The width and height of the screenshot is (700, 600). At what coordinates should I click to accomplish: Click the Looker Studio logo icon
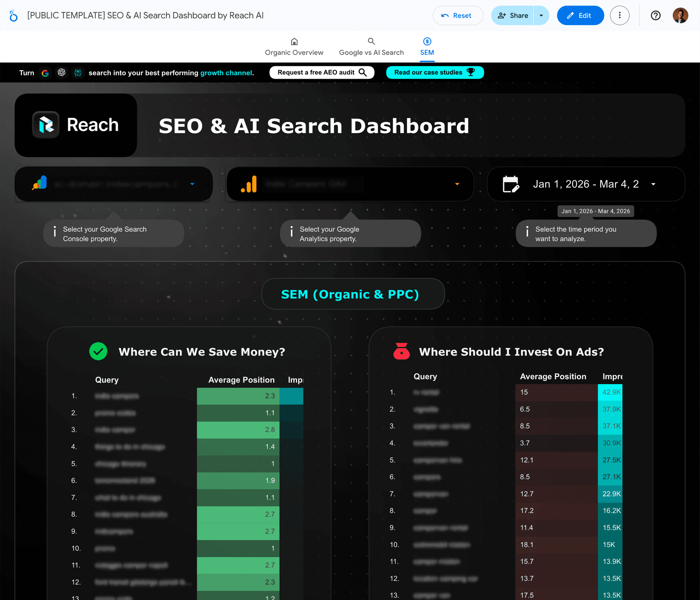tap(13, 16)
